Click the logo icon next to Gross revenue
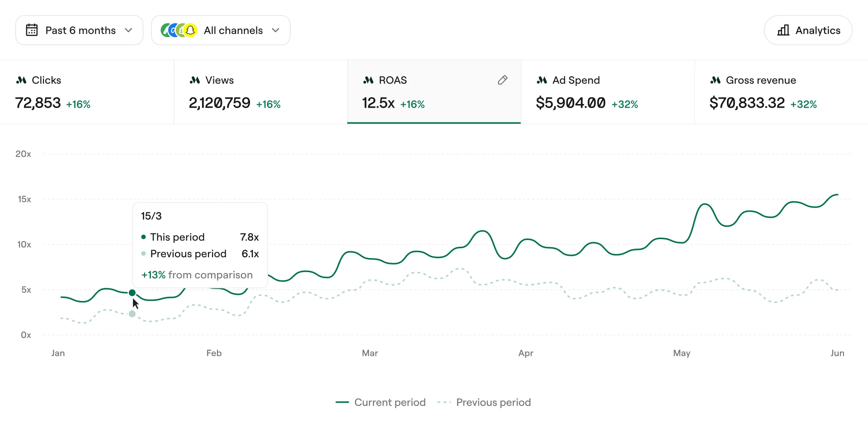Viewport: 868px width, 424px height. [715, 80]
